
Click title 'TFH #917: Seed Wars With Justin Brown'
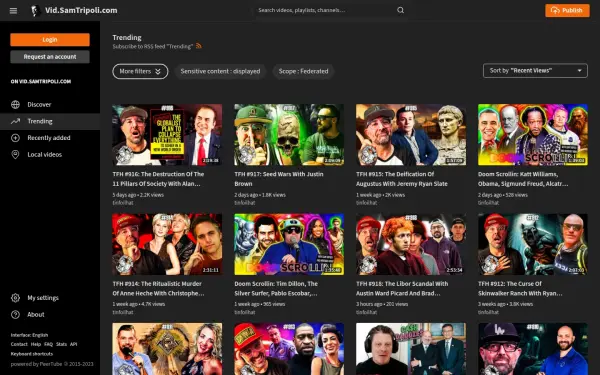pyautogui.click(x=279, y=179)
